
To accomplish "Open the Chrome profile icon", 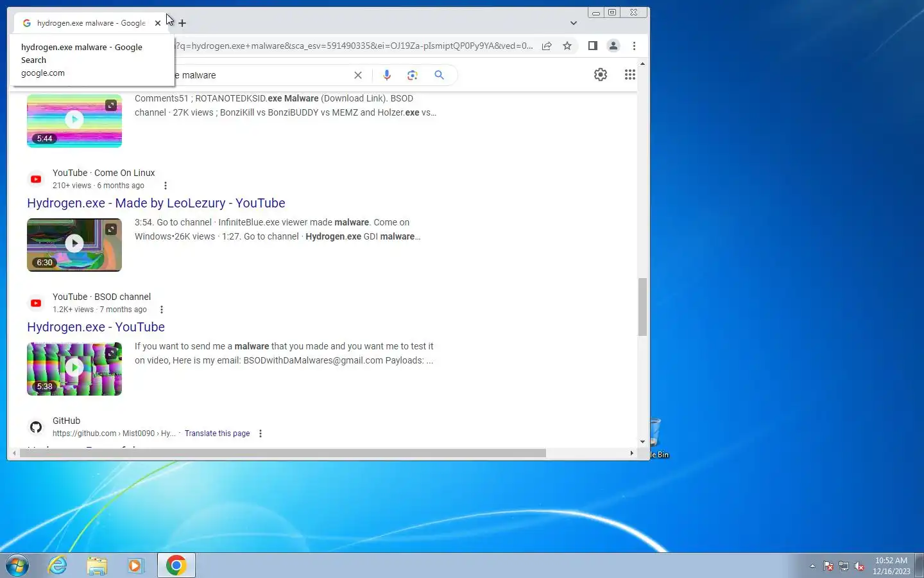I will tap(613, 46).
